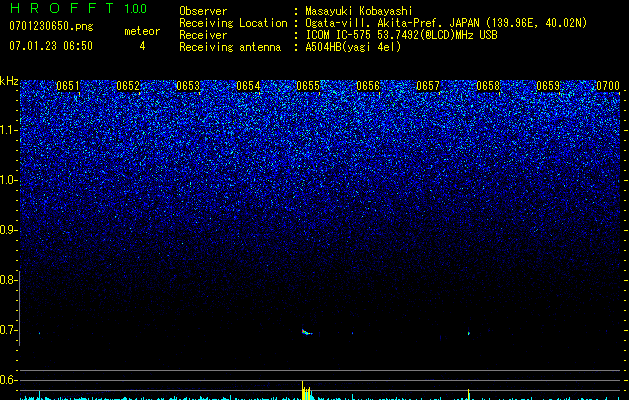The image size is (629, 400).
Task: Click the 0658 time marker
Action: 488,86
